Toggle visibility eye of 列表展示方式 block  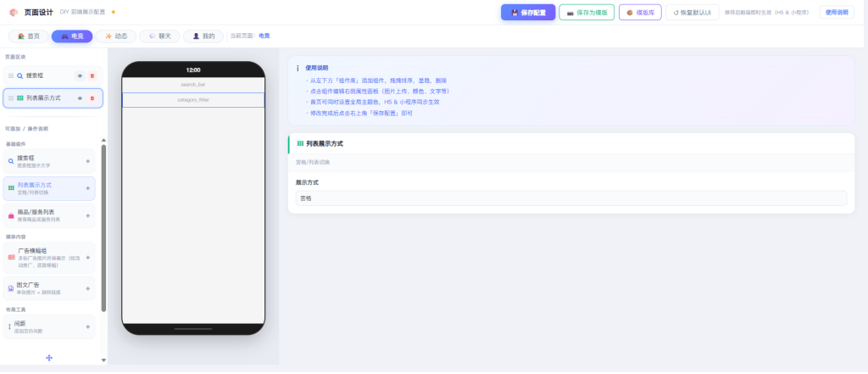click(x=80, y=98)
